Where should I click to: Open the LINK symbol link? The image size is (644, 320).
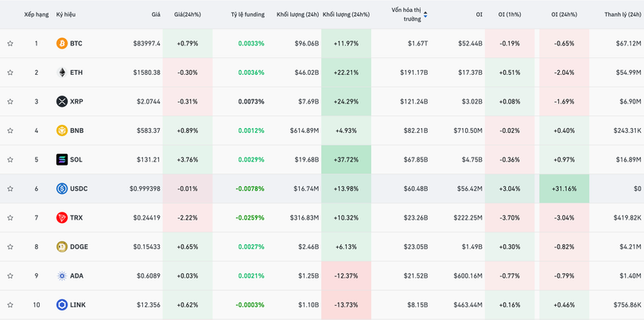78,305
